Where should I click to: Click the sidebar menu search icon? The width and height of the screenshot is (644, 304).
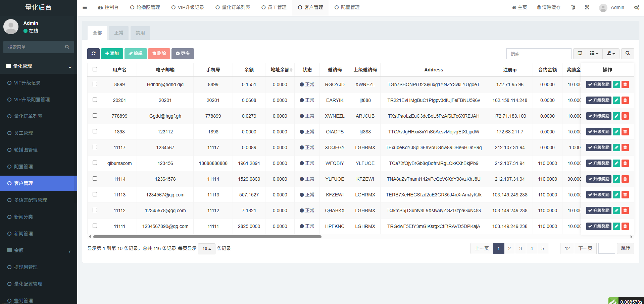pyautogui.click(x=67, y=47)
